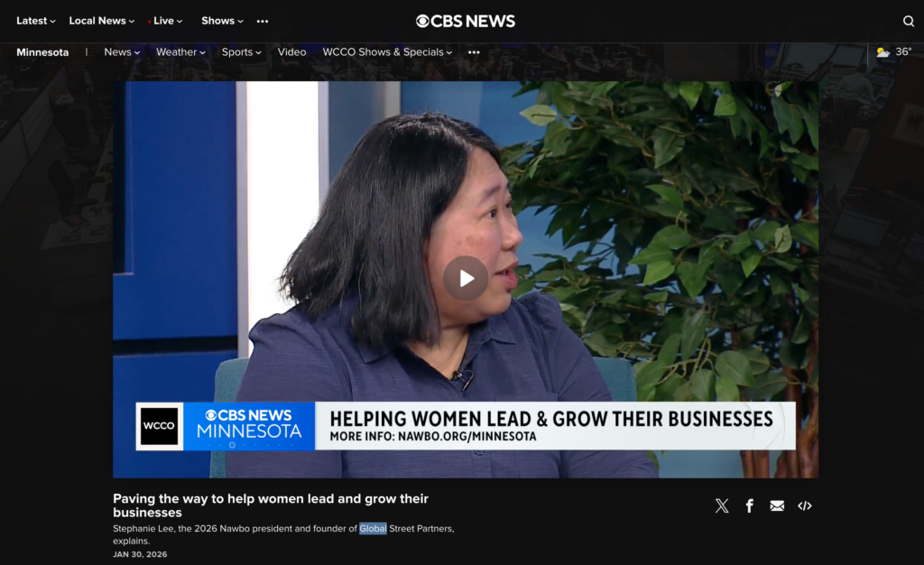The image size is (924, 565).
Task: Open the ellipsis menu beside WCCO Shows
Action: point(474,52)
